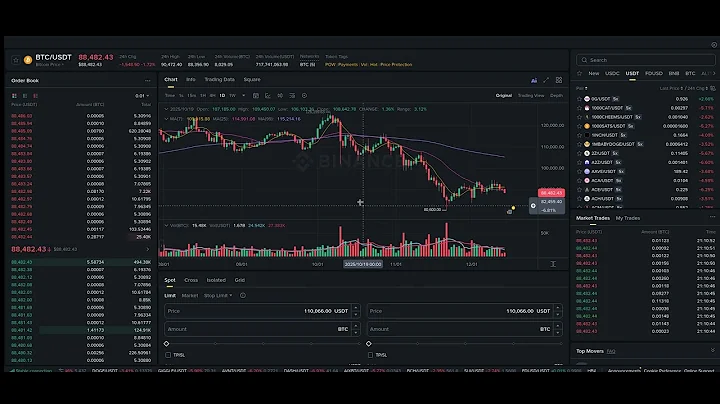Choose the Market order type
720x404 pixels.
(x=190, y=296)
